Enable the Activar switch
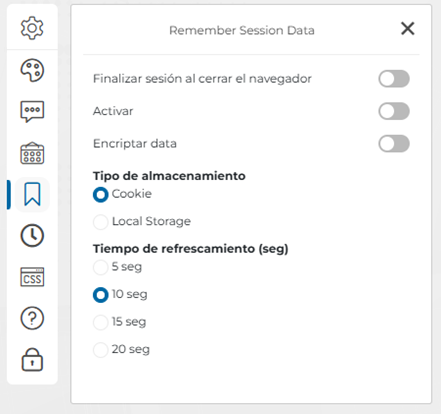This screenshot has height=414, width=441. pos(394,111)
